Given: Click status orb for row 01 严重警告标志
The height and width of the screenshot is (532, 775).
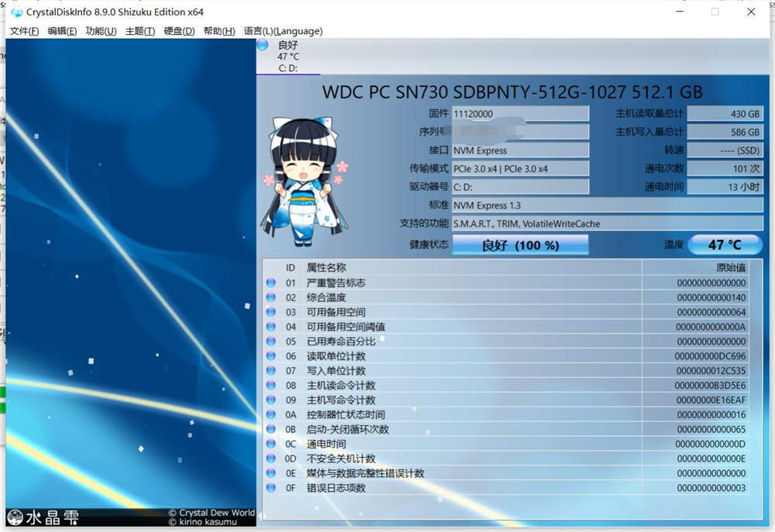Looking at the screenshot, I should click(270, 283).
